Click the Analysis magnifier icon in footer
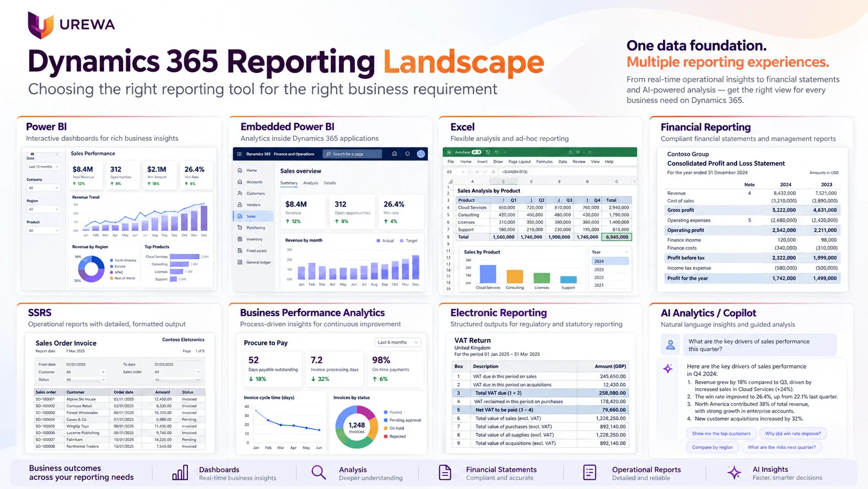Screen dimensions: 868x489 click(319, 472)
